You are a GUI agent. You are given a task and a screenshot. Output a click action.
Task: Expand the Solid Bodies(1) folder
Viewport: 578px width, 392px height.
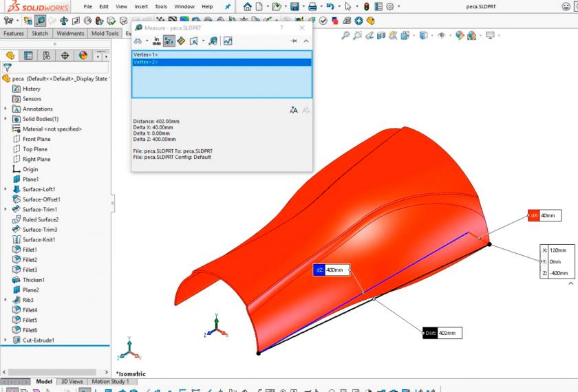6,119
